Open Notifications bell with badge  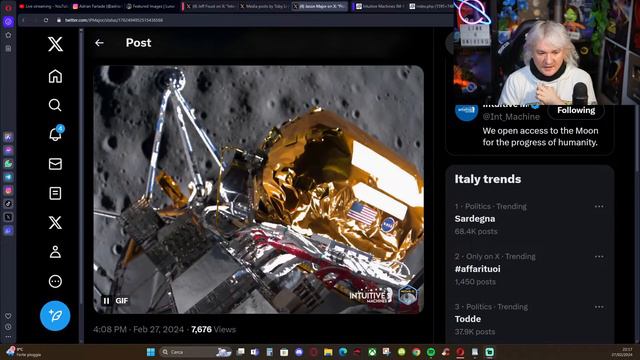pos(56,133)
